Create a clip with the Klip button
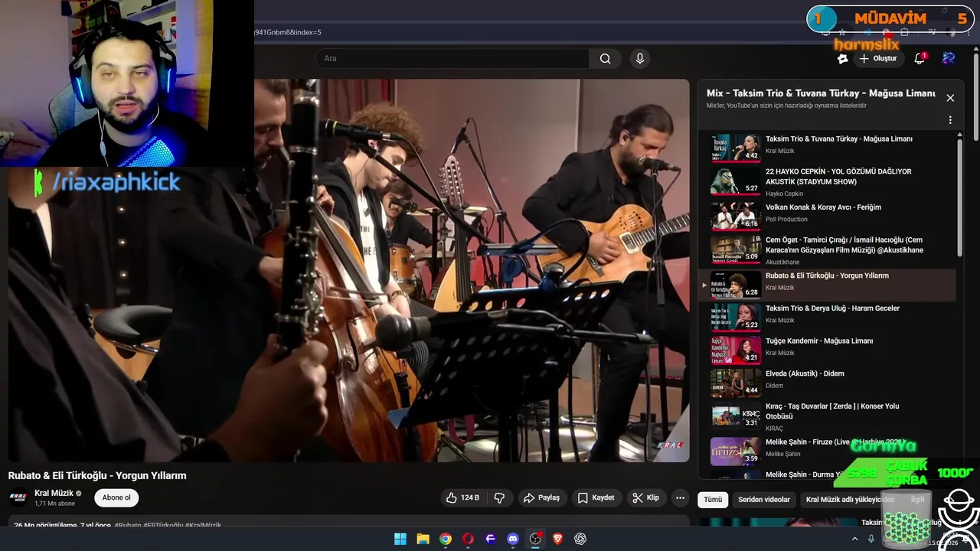The height and width of the screenshot is (551, 980). tap(645, 497)
